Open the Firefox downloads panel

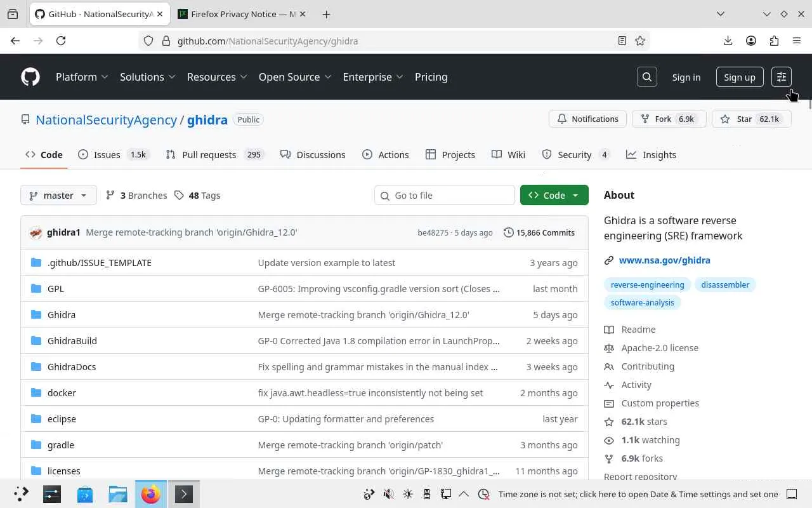728,41
